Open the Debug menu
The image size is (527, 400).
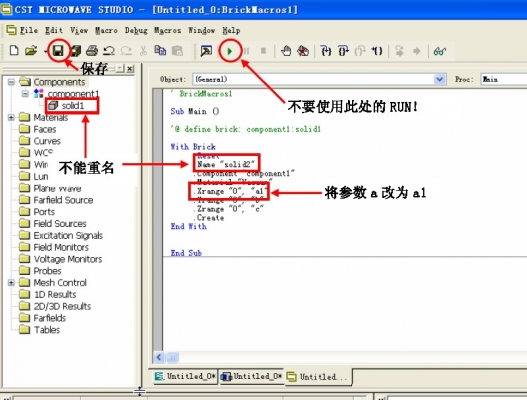point(136,31)
